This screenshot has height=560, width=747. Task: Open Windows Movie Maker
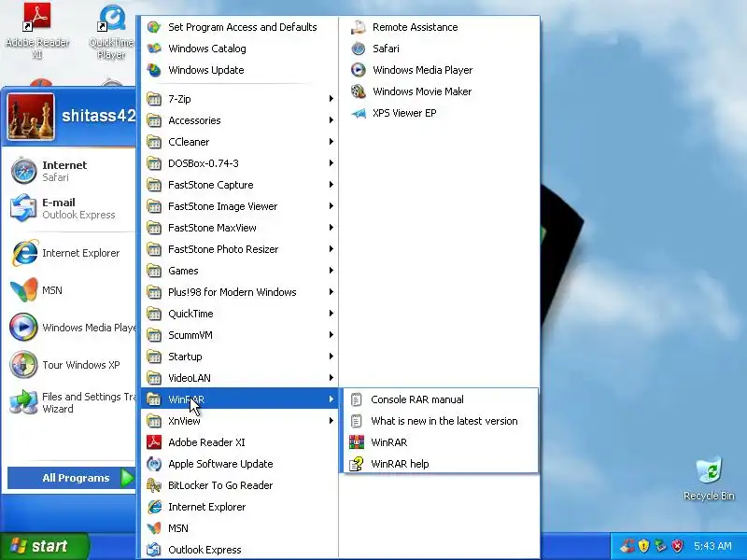pos(439,91)
